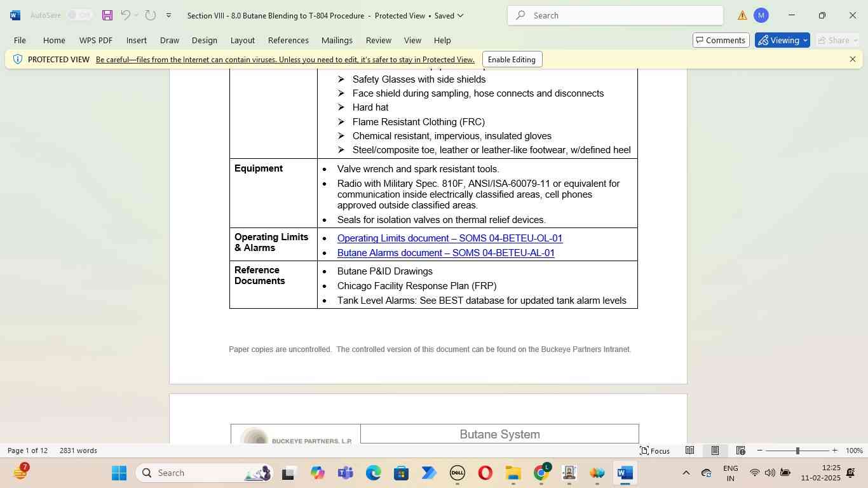Open the Design tab
The height and width of the screenshot is (488, 868).
click(205, 40)
